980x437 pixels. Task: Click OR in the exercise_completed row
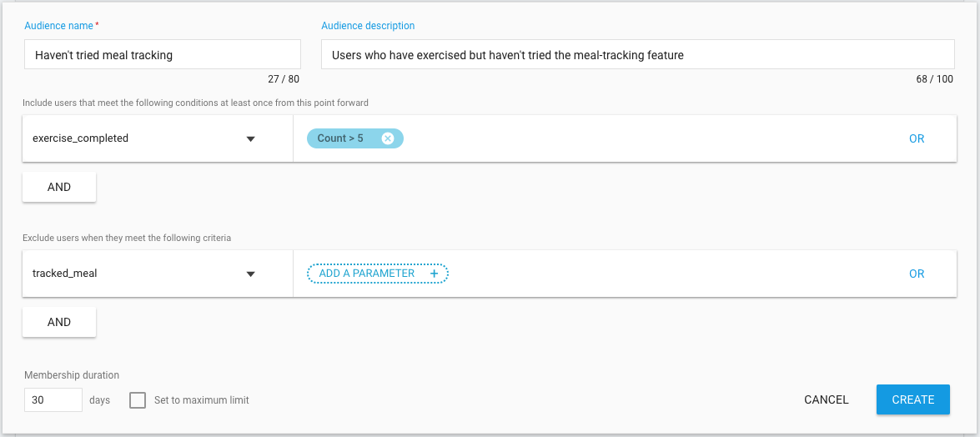tap(917, 139)
